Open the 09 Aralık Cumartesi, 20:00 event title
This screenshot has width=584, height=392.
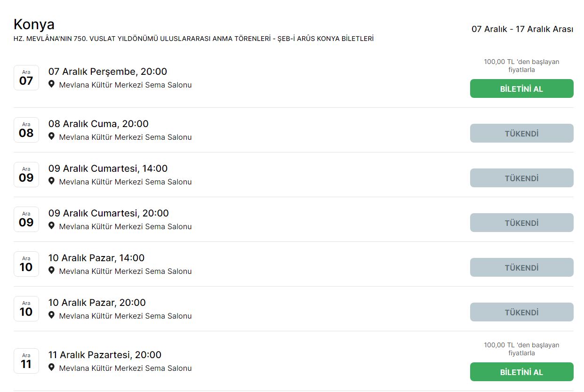(x=108, y=213)
